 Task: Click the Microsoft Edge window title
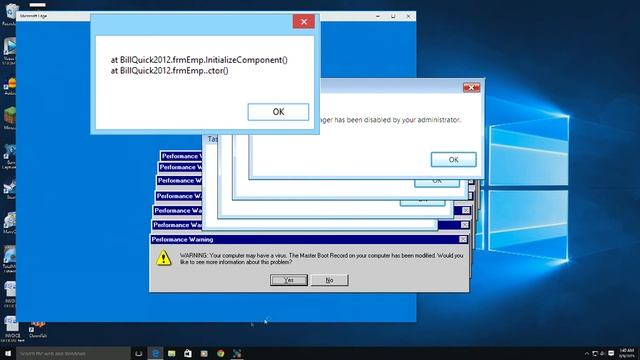coord(33,16)
